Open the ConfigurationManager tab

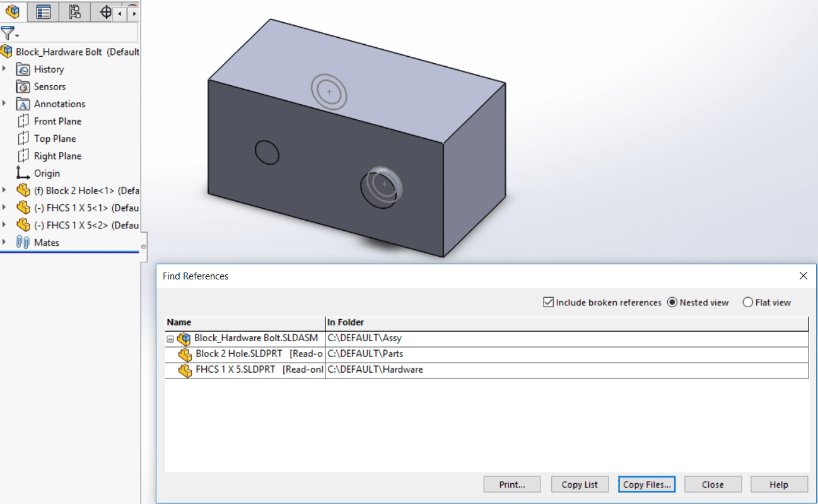point(74,11)
